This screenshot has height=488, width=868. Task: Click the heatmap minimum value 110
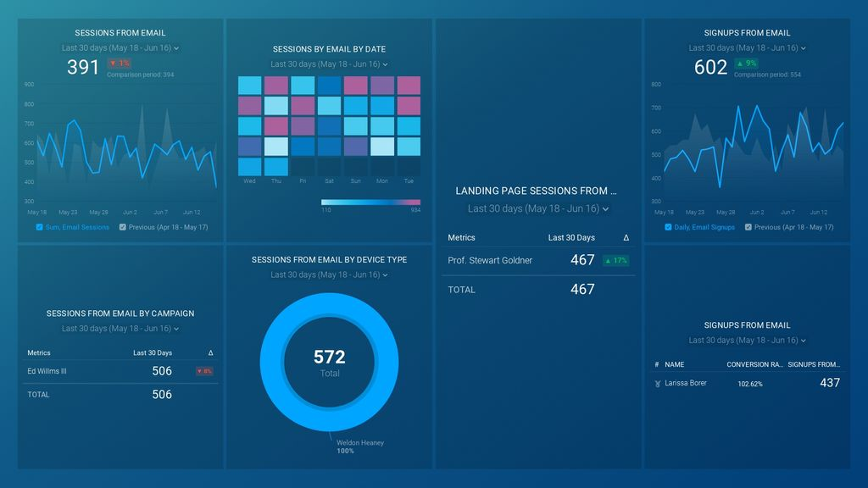pyautogui.click(x=326, y=210)
